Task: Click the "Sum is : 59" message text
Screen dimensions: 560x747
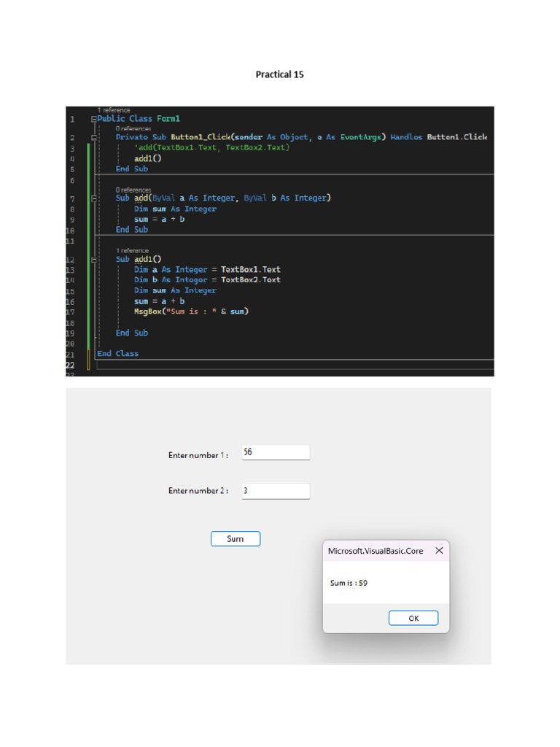Action: click(x=349, y=583)
